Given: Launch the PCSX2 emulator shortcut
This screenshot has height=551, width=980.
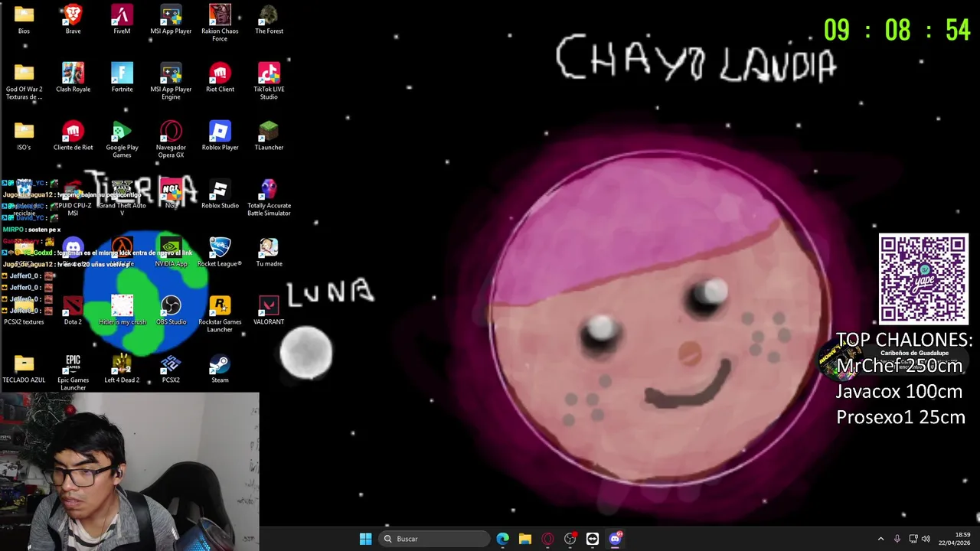Looking at the screenshot, I should [x=171, y=369].
